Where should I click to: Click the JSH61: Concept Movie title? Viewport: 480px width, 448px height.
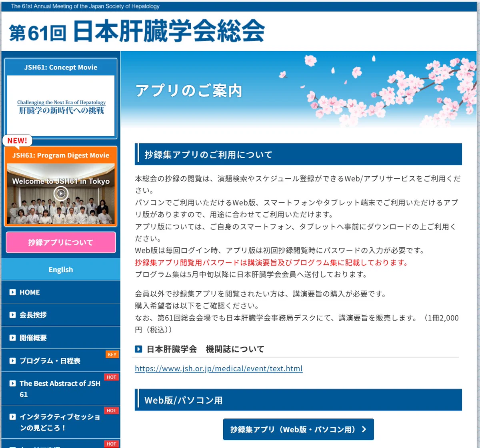pos(61,67)
